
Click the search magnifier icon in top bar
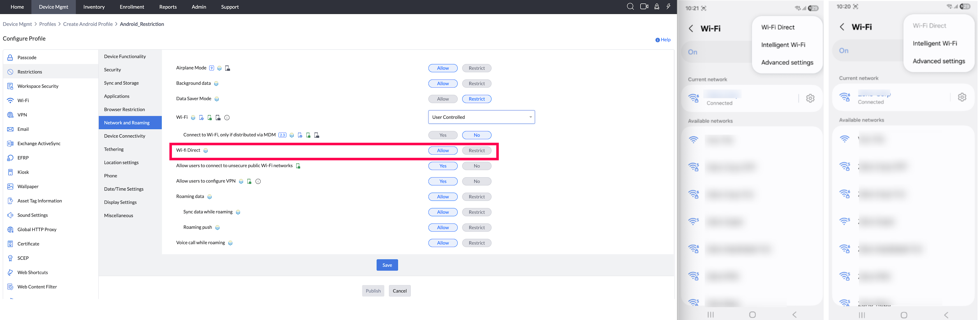tap(630, 6)
